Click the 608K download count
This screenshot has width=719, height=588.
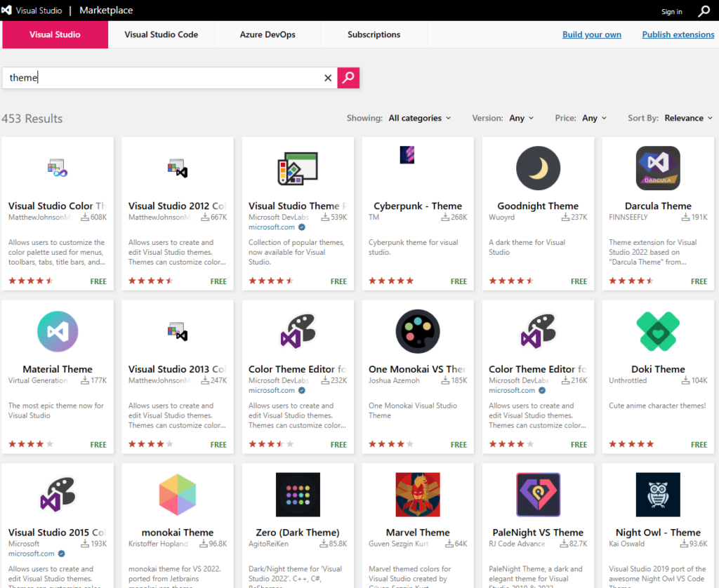pos(94,218)
